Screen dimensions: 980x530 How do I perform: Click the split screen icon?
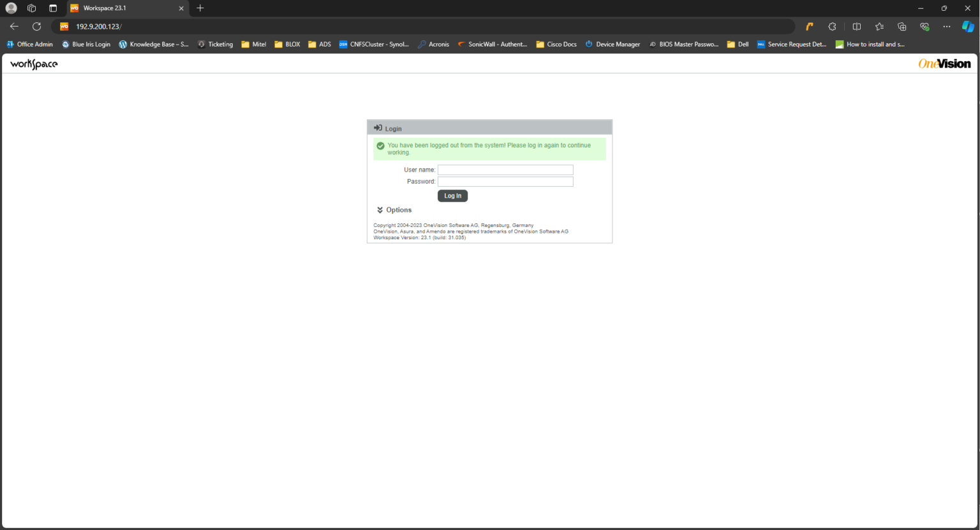pyautogui.click(x=856, y=26)
